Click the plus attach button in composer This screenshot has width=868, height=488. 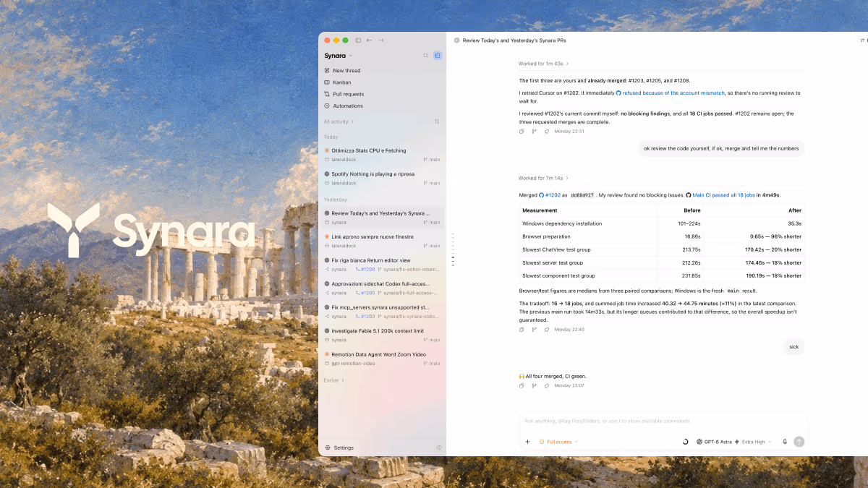pyautogui.click(x=527, y=442)
